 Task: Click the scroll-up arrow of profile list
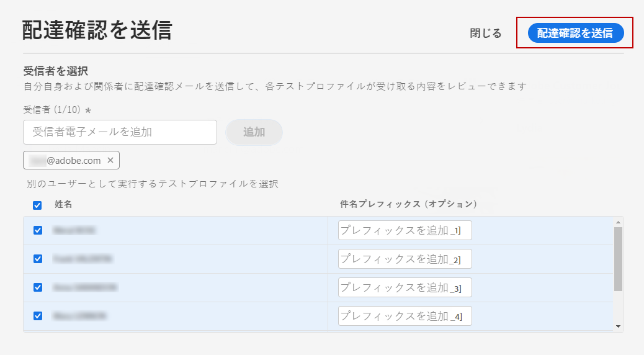(618, 222)
